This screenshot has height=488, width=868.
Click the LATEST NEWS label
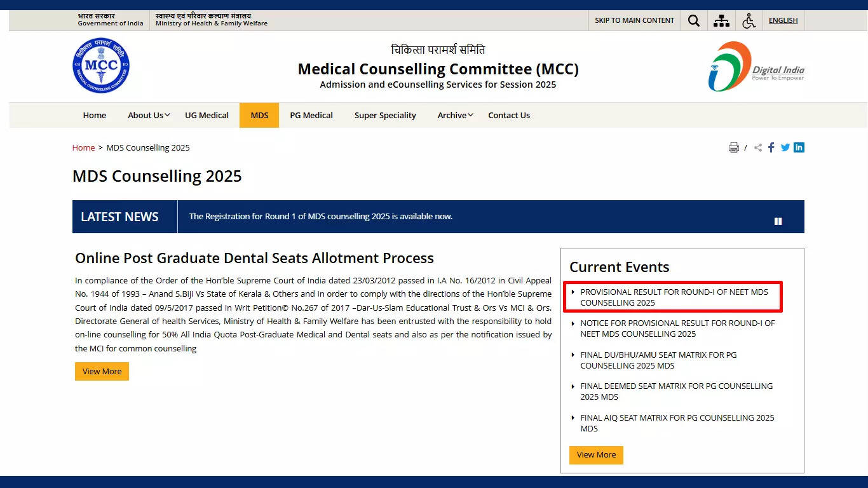[119, 217]
